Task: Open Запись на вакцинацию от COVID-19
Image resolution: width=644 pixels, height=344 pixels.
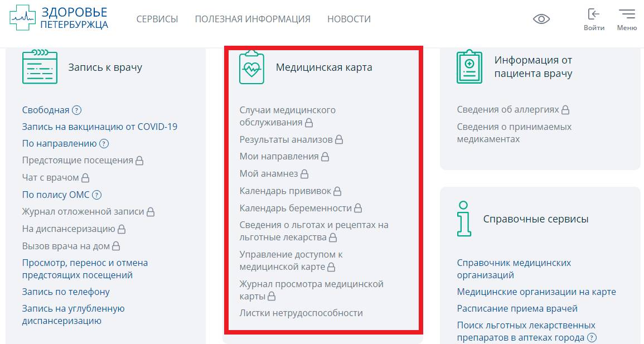Action: 99,127
